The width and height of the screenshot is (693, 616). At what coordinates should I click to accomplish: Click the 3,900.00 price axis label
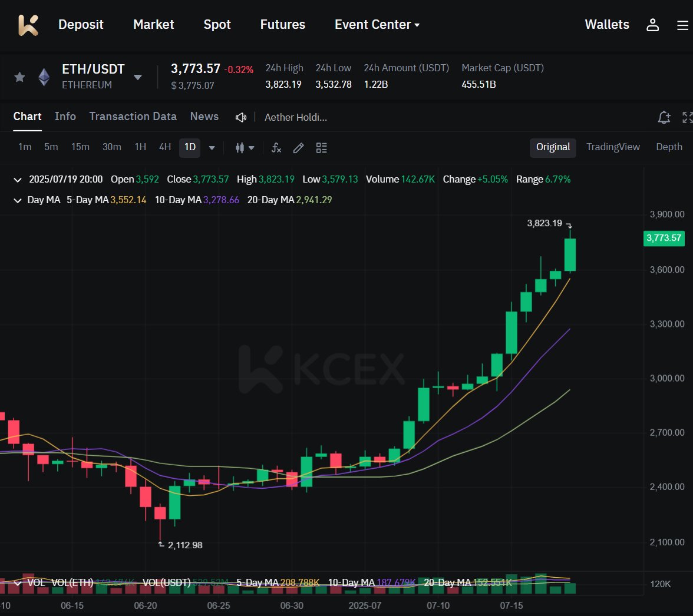tap(667, 214)
